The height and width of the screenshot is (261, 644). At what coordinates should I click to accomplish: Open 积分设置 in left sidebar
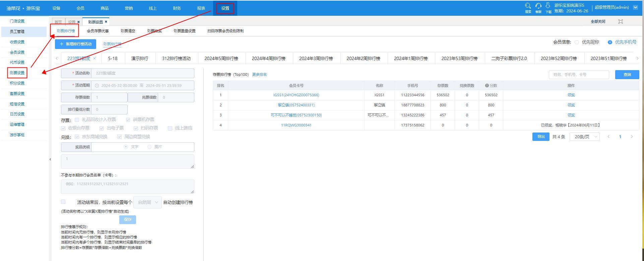[x=17, y=83]
